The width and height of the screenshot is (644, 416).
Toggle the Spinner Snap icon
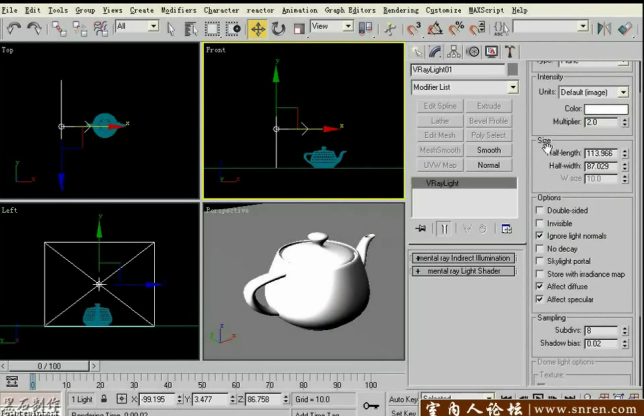[x=477, y=29]
